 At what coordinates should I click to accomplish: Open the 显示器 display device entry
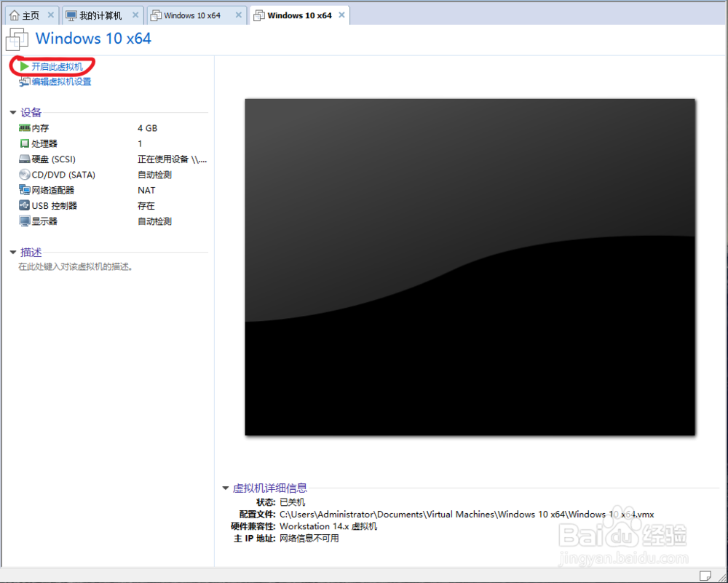click(44, 221)
